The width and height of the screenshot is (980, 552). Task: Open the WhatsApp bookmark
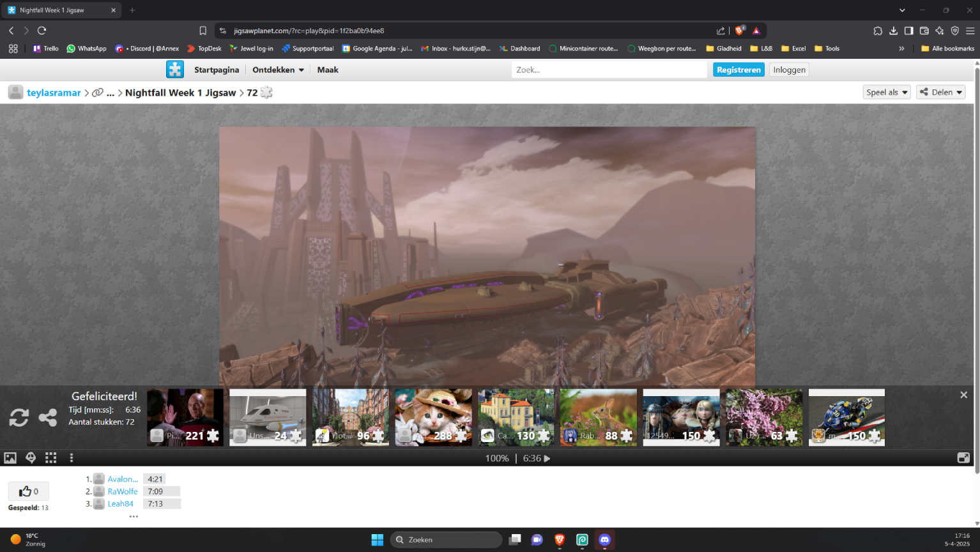pyautogui.click(x=86, y=49)
